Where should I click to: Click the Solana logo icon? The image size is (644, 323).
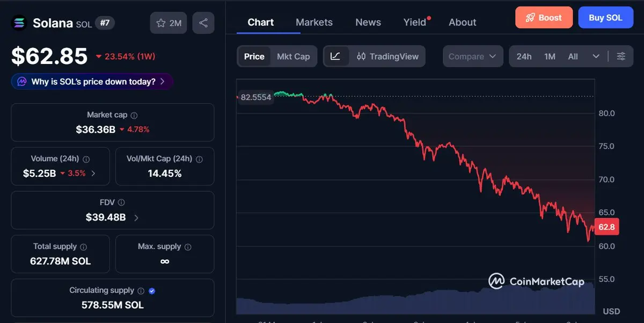tap(20, 23)
